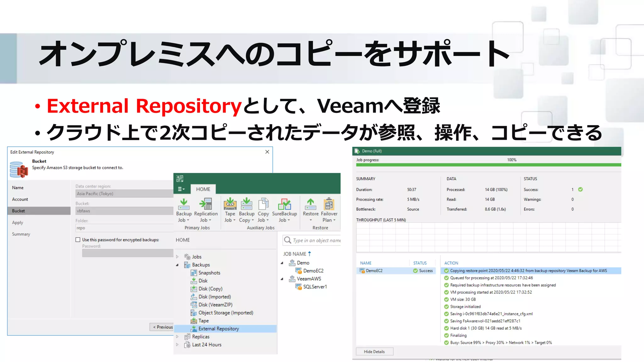The width and height of the screenshot is (644, 362).
Task: Sort by the STATUS column header
Action: (420, 263)
